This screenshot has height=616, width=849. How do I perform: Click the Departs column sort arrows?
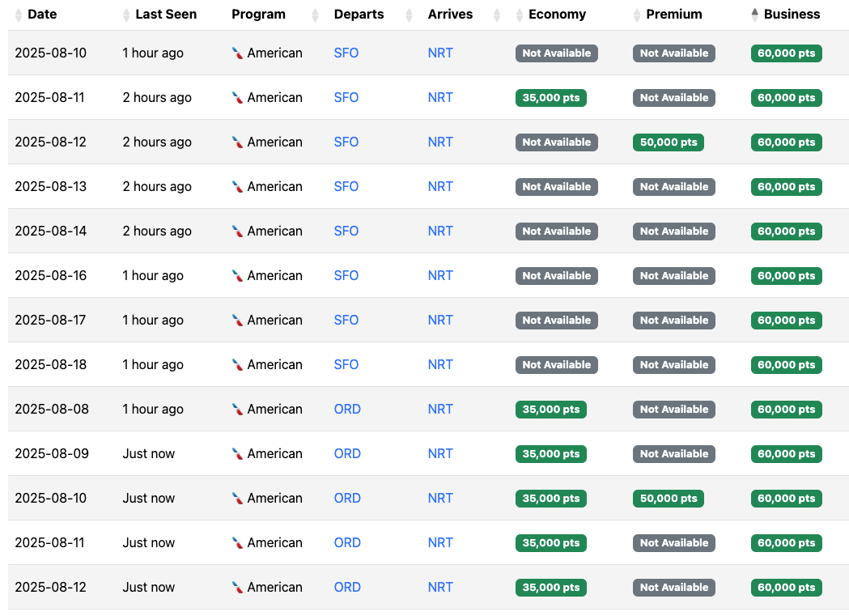(410, 15)
